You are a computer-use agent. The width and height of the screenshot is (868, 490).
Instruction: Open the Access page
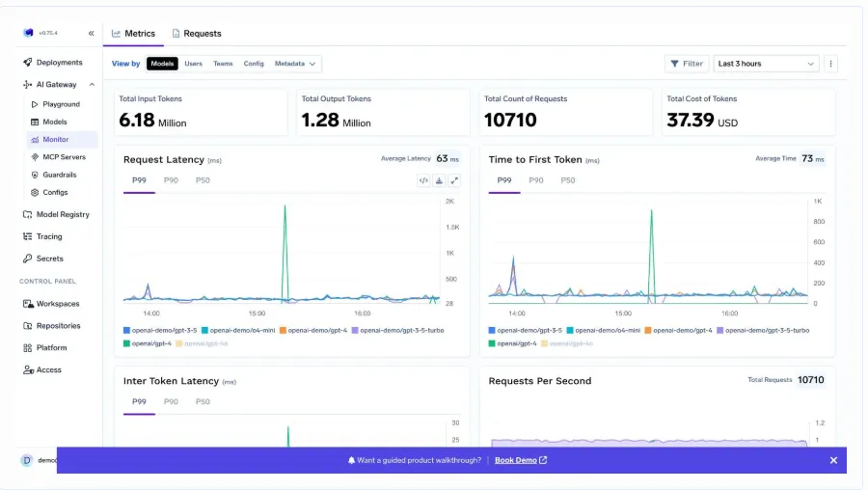(42, 370)
